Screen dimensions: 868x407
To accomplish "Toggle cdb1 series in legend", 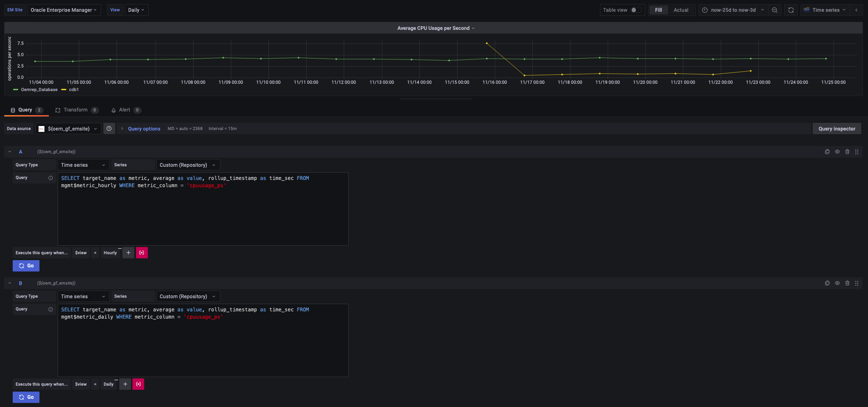I will tap(74, 90).
